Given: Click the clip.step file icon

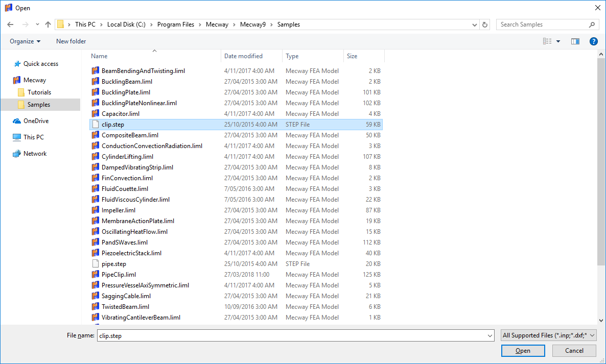Looking at the screenshot, I should point(96,124).
